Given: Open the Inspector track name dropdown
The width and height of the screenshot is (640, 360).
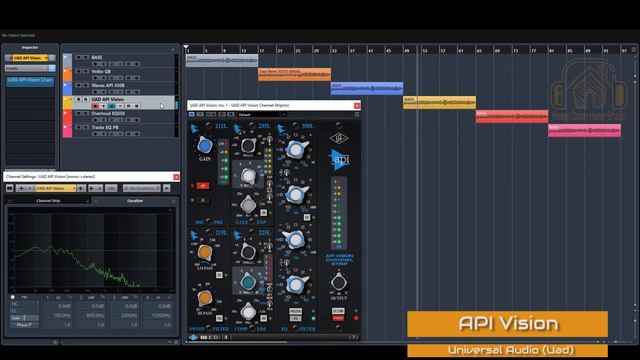Looking at the screenshot, I should coord(46,58).
